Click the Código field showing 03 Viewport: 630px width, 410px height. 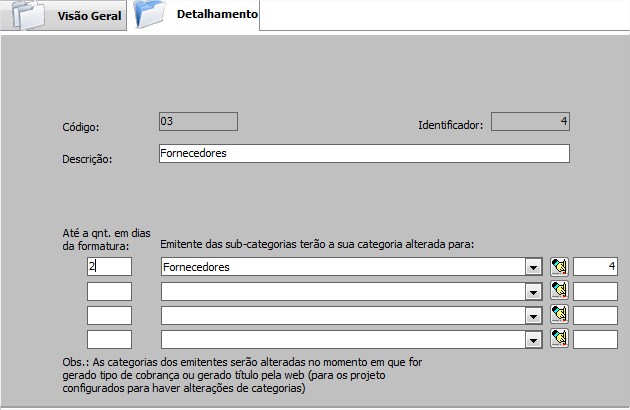click(x=198, y=122)
